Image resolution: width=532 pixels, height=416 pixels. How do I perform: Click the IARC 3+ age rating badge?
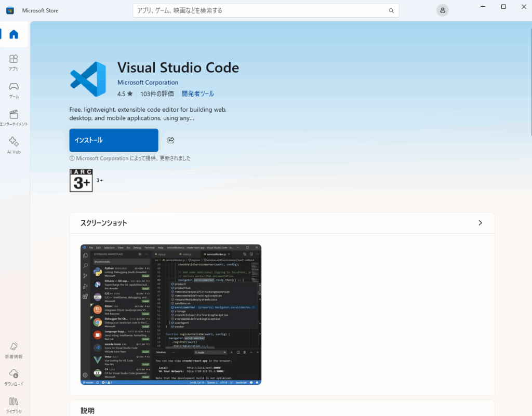81,181
